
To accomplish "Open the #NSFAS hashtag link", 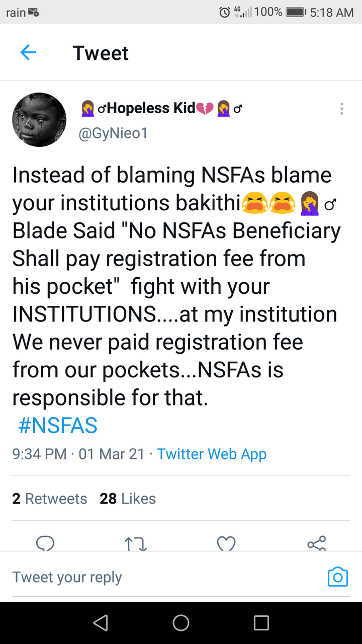I will pyautogui.click(x=57, y=425).
